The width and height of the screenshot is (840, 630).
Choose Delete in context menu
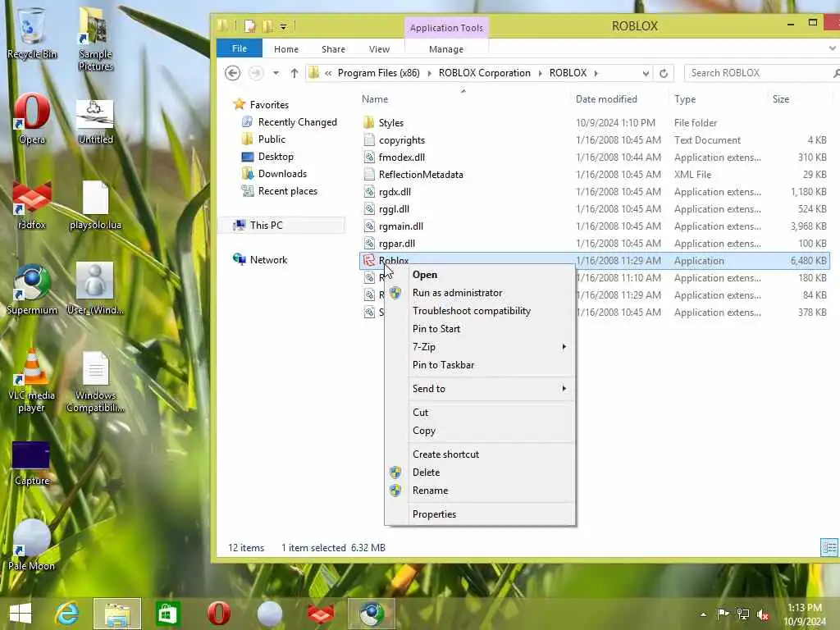(480, 472)
